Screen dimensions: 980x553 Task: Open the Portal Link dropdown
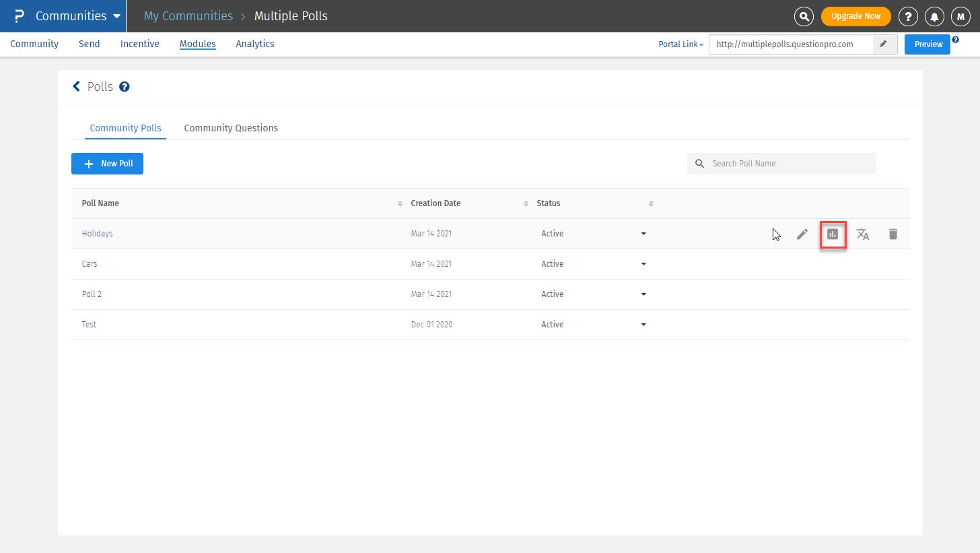[681, 44]
